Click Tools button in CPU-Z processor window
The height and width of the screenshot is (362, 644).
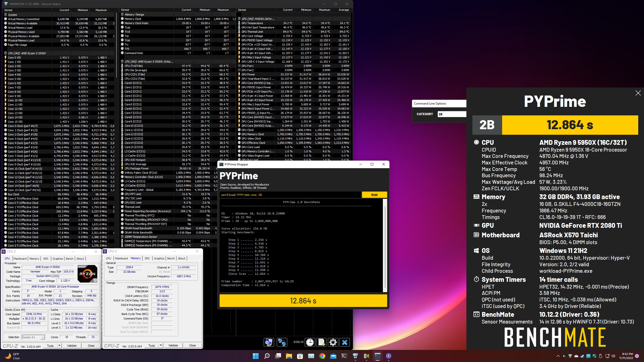click(50, 346)
